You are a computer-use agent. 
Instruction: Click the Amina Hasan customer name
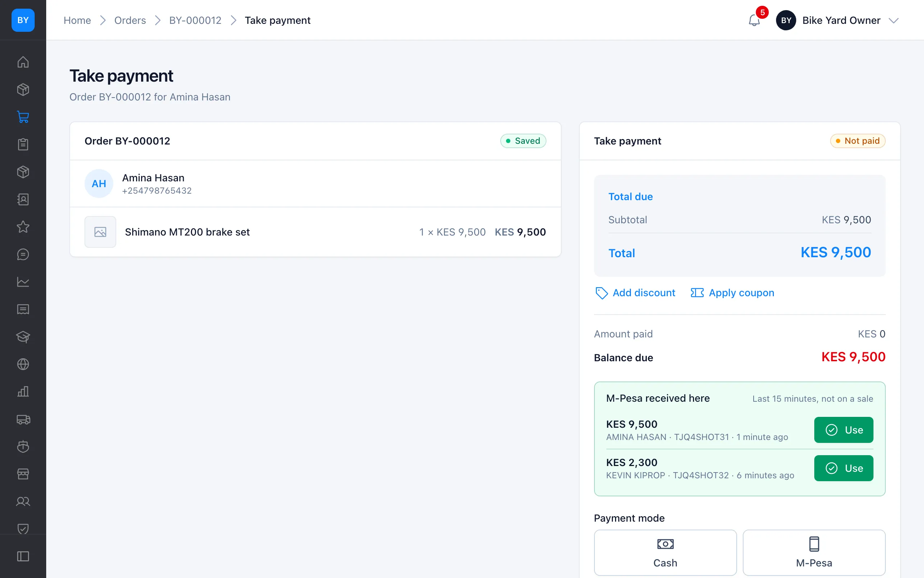153,178
